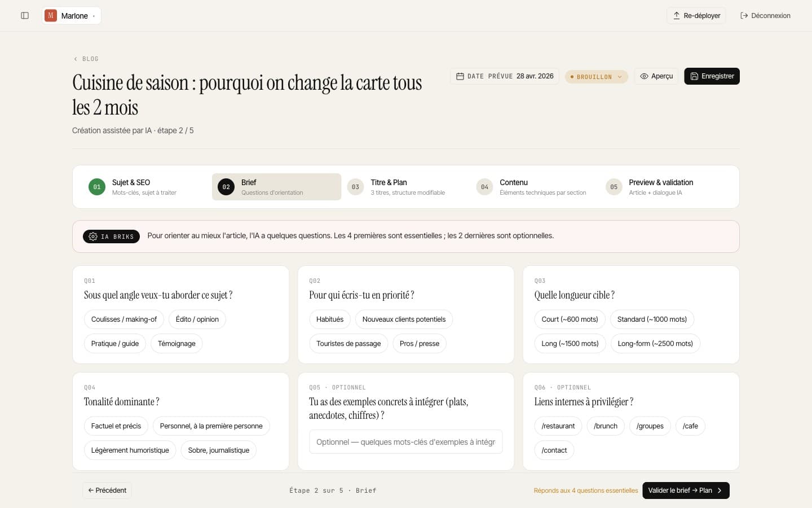
Task: Click the optional examples input field
Action: click(406, 442)
